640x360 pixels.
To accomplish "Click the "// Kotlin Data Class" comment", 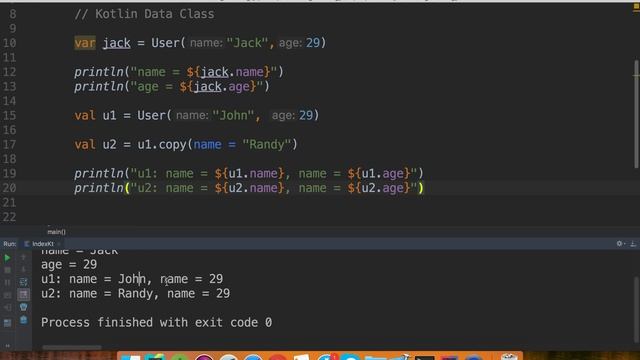I will [x=144, y=14].
